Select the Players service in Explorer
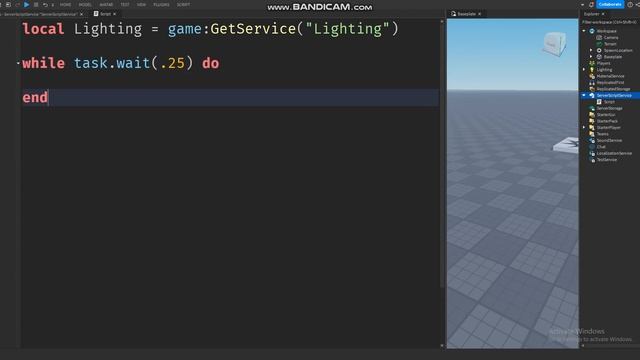This screenshot has height=360, width=640. (x=604, y=63)
